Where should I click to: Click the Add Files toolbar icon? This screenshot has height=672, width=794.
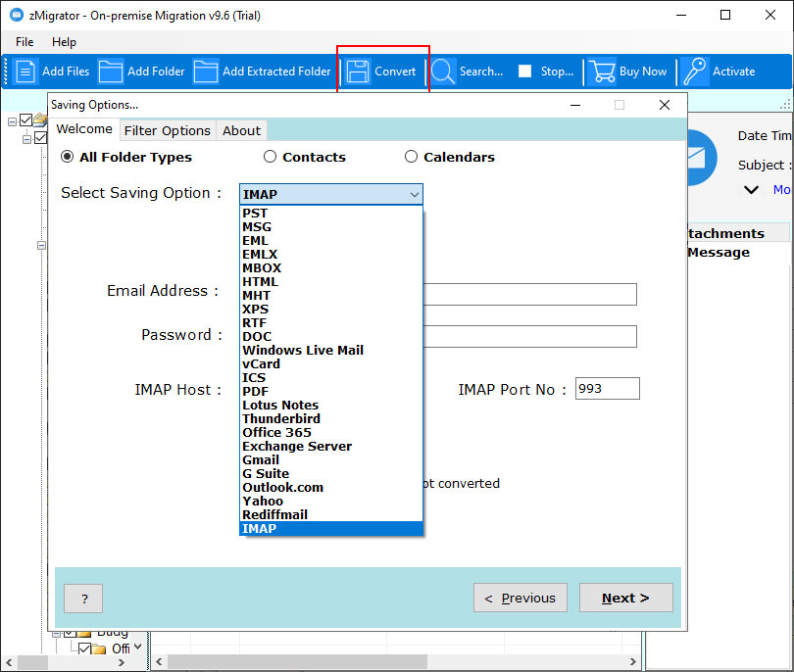pos(25,72)
